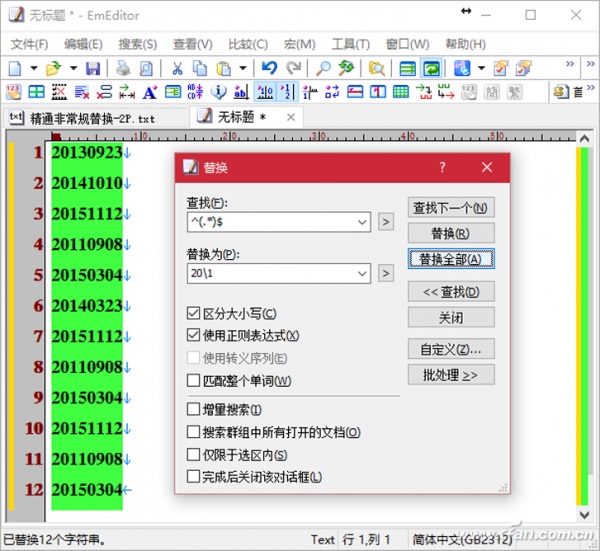Expand the Paste dropdown arrow
This screenshot has width=600, height=551.
click(243, 68)
